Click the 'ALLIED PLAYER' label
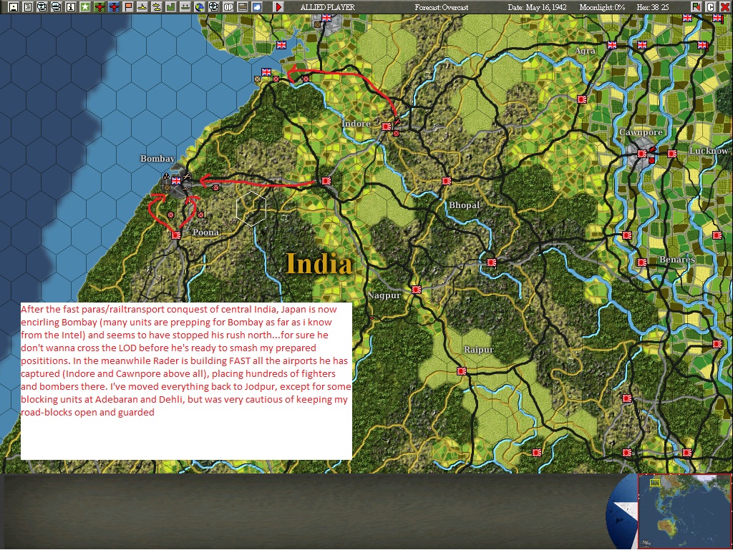Screen dimensions: 733x560 tap(328, 7)
